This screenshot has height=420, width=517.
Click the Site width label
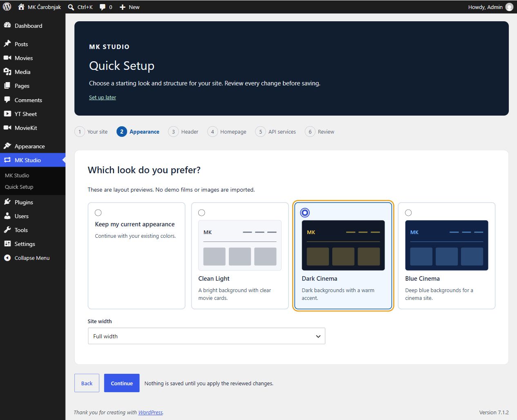(100, 321)
